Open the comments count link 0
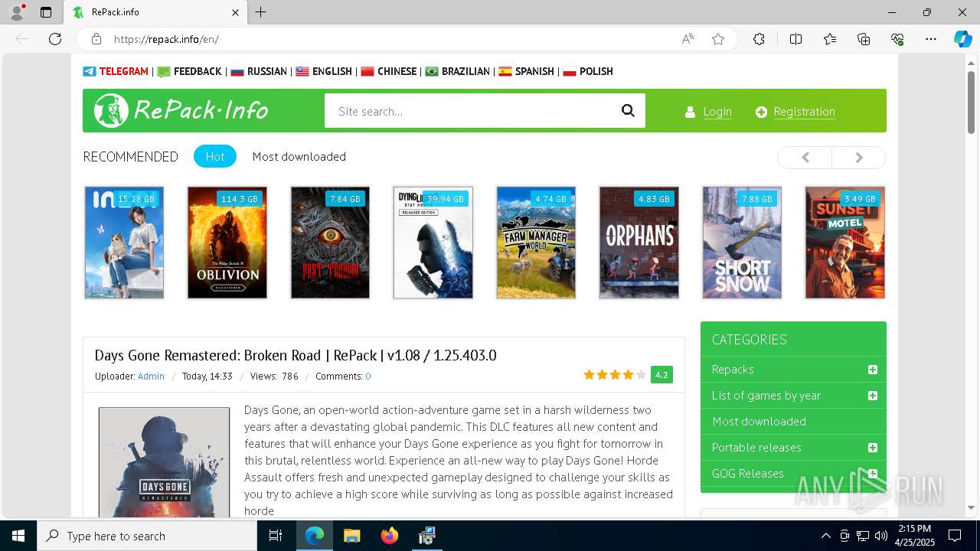 click(368, 376)
